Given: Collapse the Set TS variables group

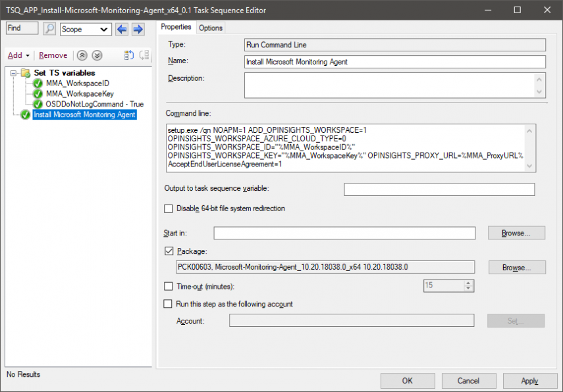Looking at the screenshot, I should [13, 73].
